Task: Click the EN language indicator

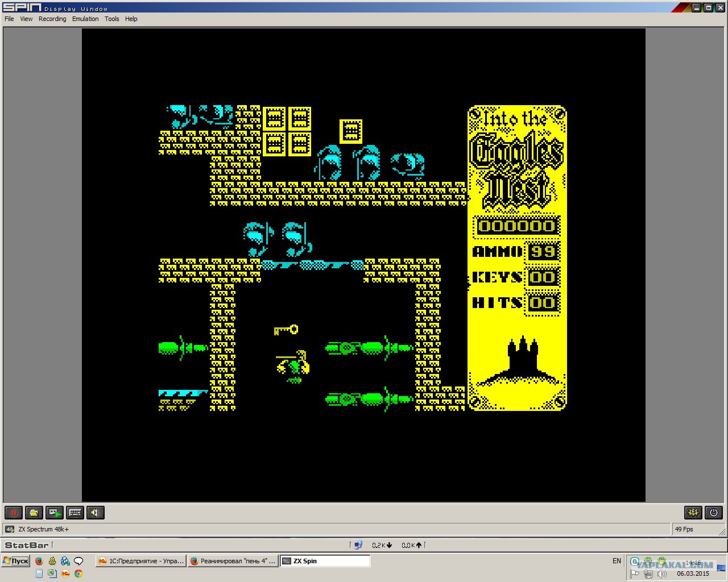Action: pyautogui.click(x=617, y=561)
